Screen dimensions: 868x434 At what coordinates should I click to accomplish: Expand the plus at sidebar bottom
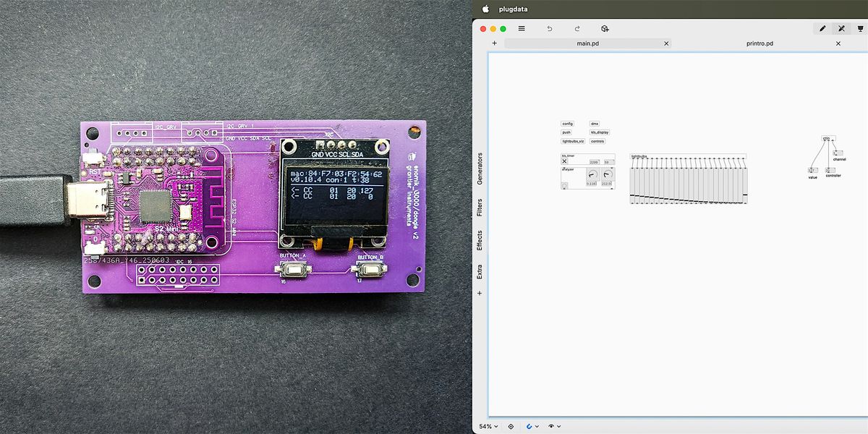[x=480, y=293]
